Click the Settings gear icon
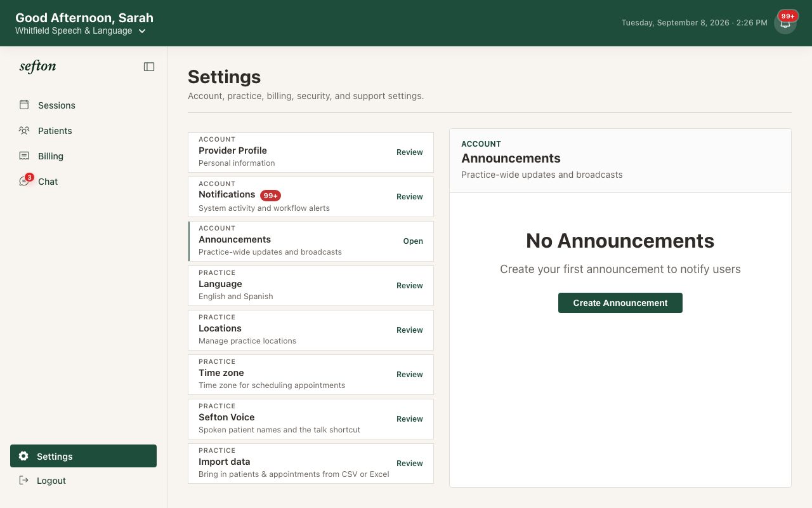This screenshot has height=508, width=812. click(x=23, y=456)
